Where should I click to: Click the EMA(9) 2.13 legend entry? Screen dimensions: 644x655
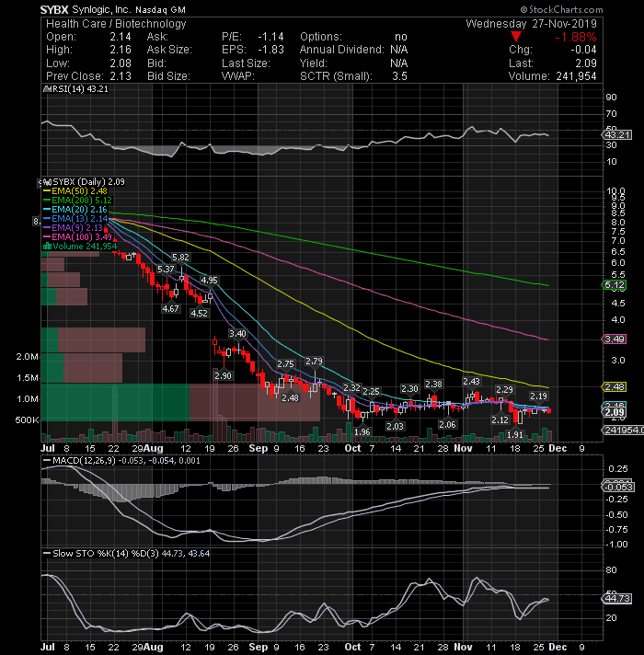click(73, 227)
